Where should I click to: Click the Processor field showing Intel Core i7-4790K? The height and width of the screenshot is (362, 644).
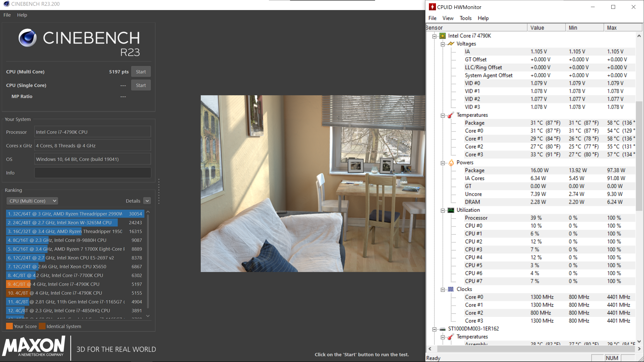point(93,132)
